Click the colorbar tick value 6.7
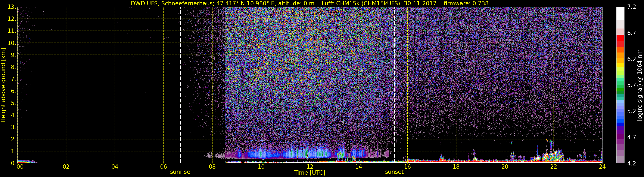The height and width of the screenshot is (177, 644). coord(632,33)
